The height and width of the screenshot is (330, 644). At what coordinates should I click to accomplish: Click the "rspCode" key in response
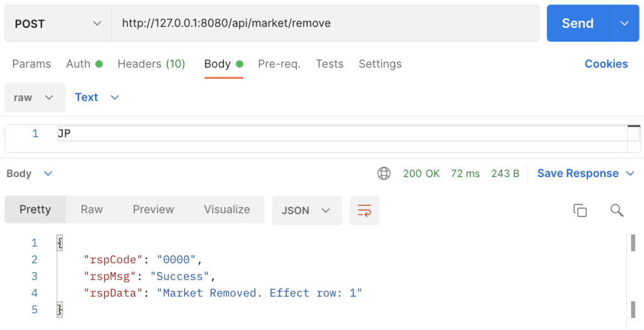click(x=113, y=259)
